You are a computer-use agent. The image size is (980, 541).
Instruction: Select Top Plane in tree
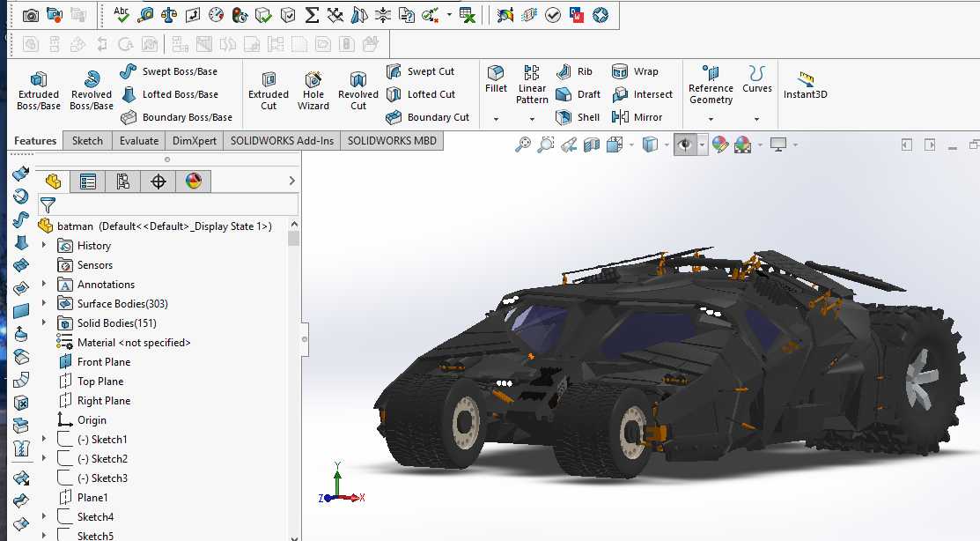pos(91,381)
